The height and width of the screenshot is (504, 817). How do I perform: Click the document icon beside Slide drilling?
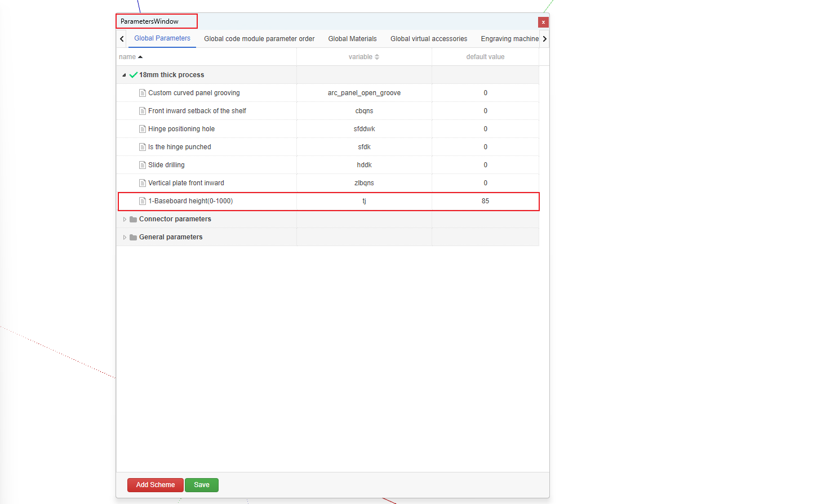(x=143, y=165)
